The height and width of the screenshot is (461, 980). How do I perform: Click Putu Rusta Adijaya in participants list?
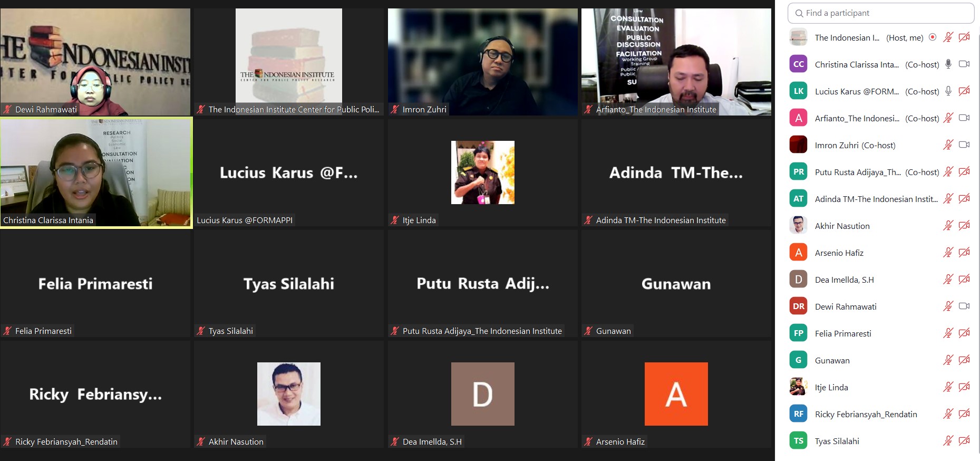click(857, 172)
